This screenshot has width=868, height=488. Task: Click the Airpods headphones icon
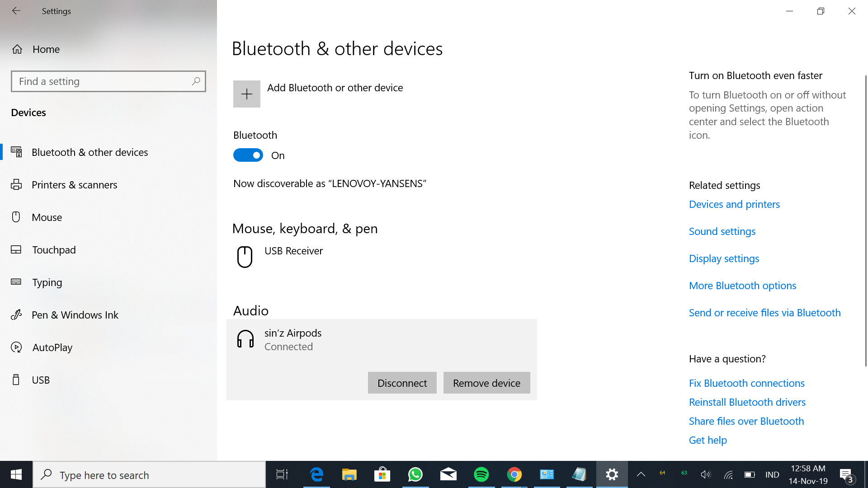point(245,339)
